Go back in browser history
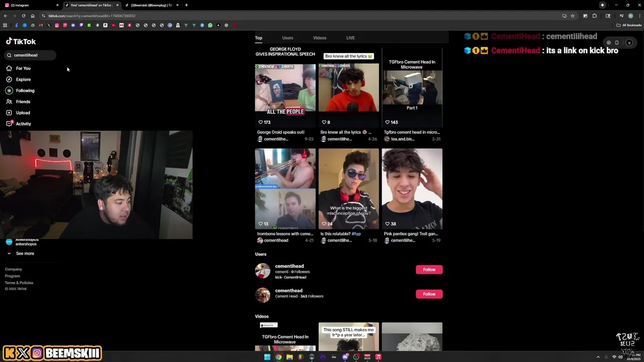This screenshot has width=644, height=362. point(6,16)
